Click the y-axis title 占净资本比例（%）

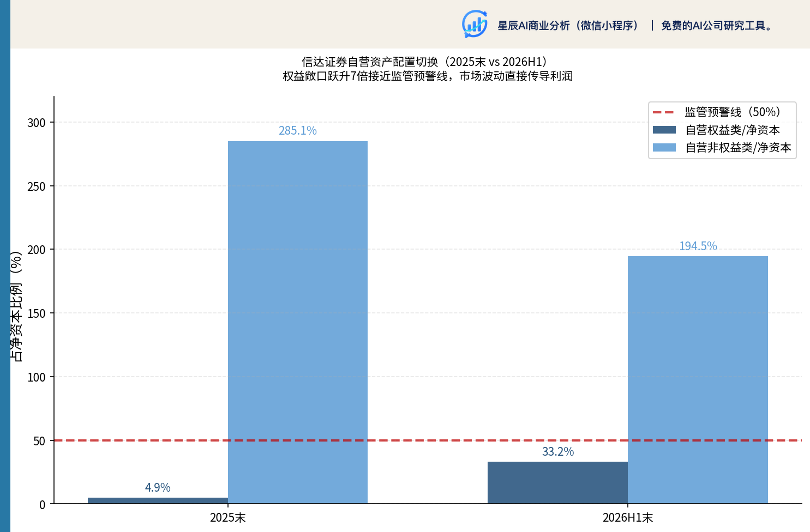point(16,306)
